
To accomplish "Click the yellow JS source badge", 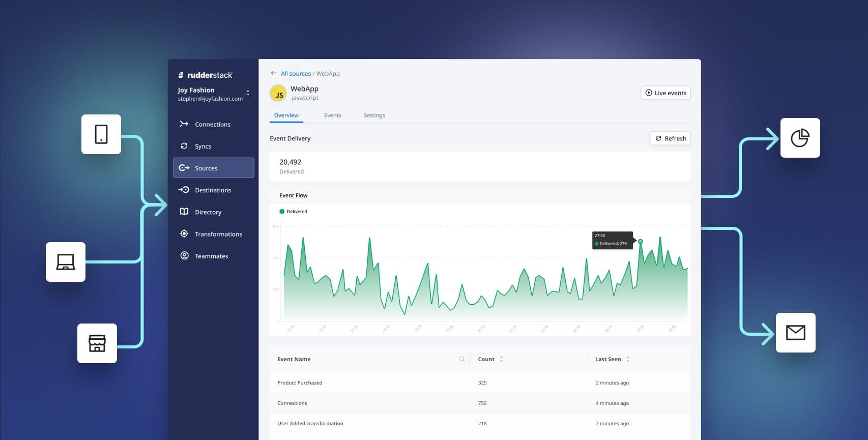I will (x=278, y=94).
